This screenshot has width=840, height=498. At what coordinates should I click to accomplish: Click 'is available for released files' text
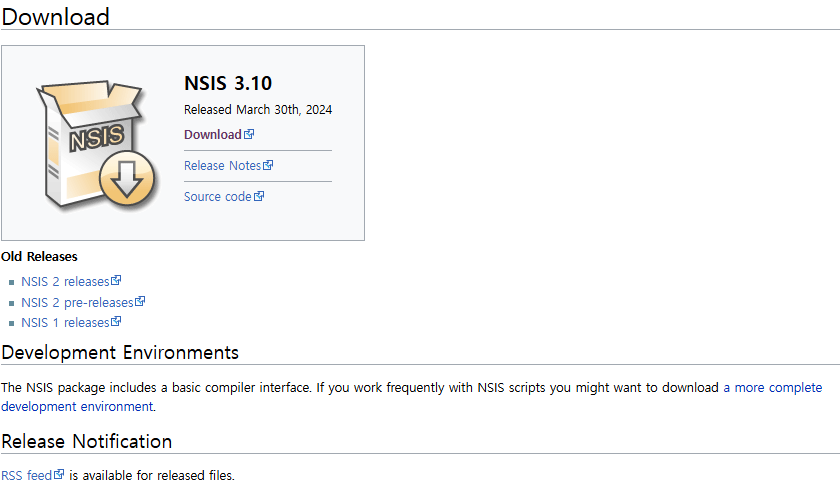152,475
